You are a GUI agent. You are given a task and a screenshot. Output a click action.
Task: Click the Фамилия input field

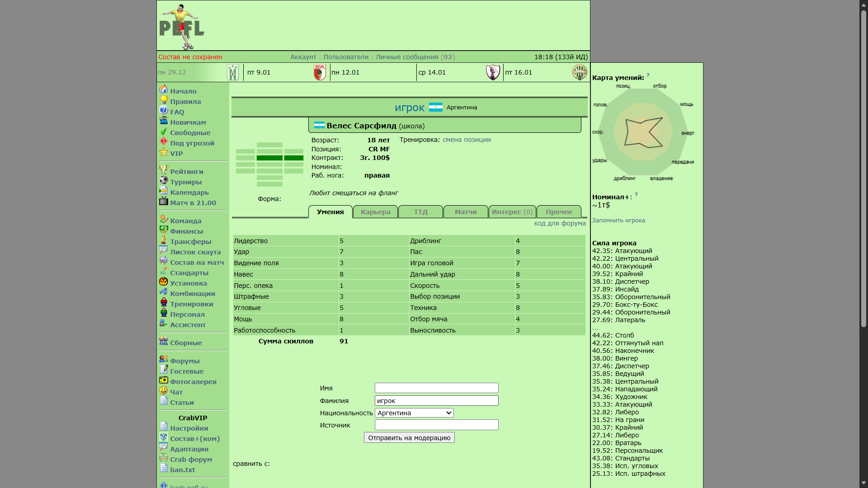(436, 401)
